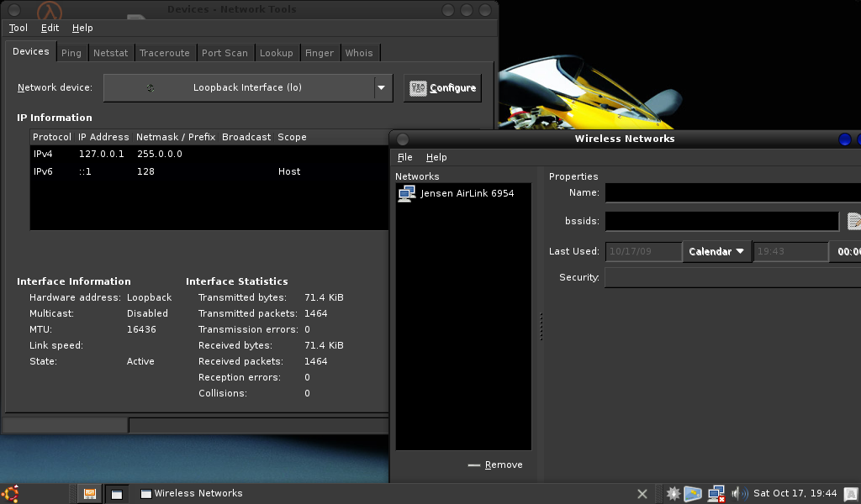Click the bssids input field
The width and height of the screenshot is (861, 504).
pos(722,221)
